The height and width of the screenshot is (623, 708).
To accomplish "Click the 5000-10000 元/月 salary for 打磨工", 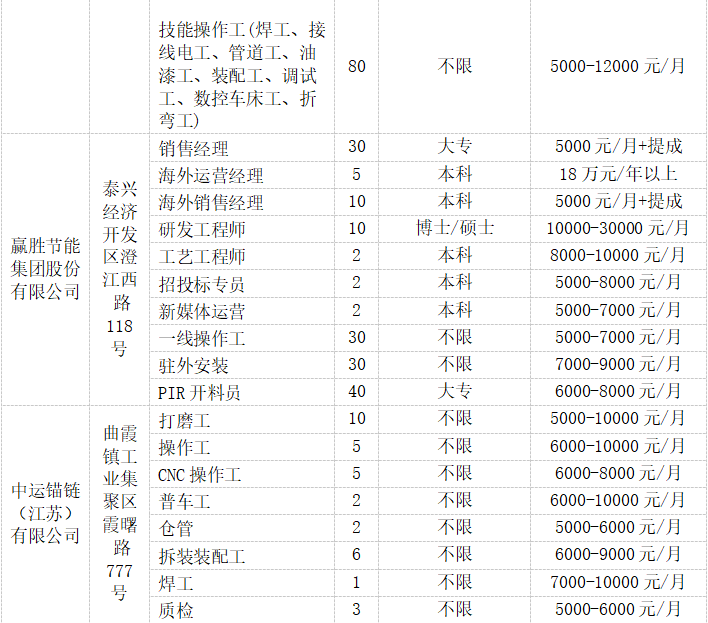I will pyautogui.click(x=618, y=418).
